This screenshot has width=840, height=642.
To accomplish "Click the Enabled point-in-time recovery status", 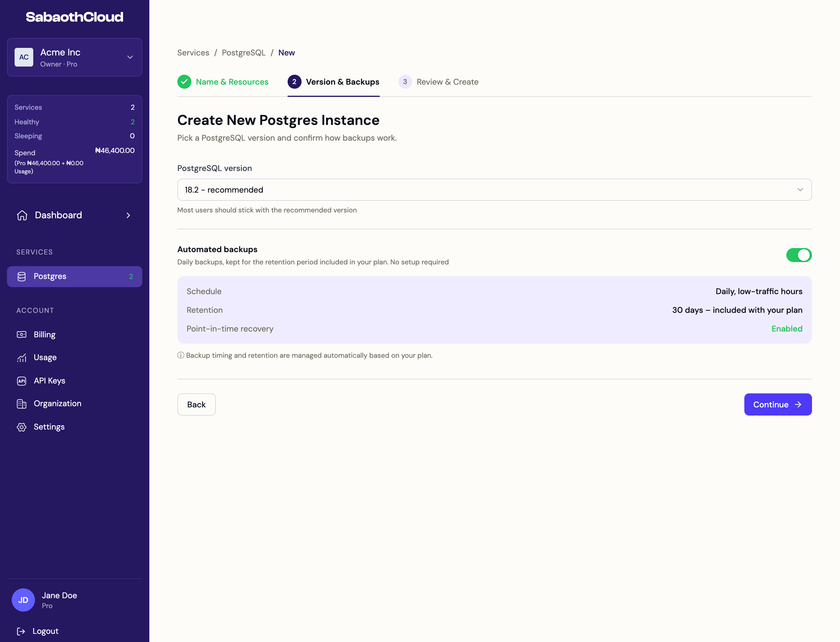I will [787, 329].
